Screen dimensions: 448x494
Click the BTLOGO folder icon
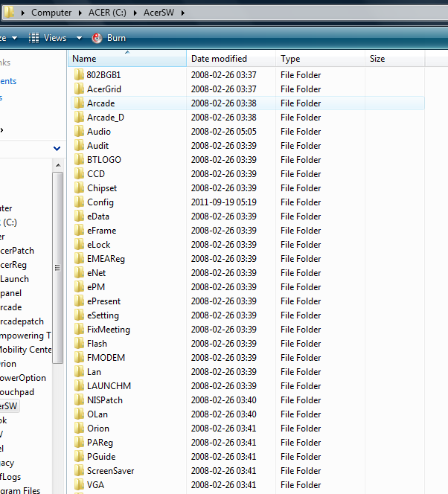point(79,160)
